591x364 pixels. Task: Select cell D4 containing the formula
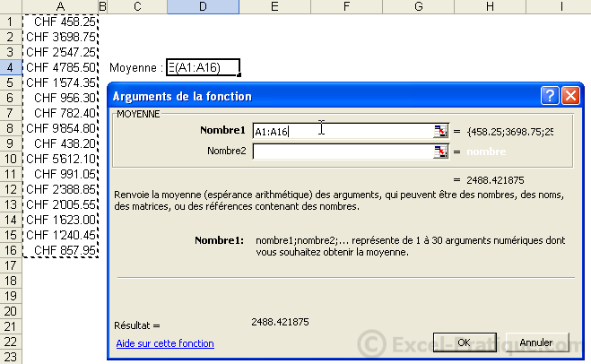coord(203,67)
